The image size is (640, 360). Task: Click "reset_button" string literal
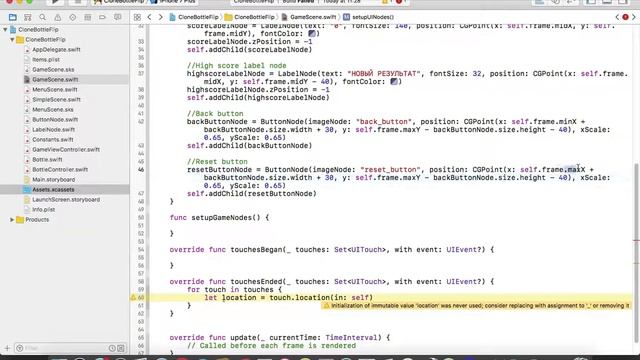[390, 170]
